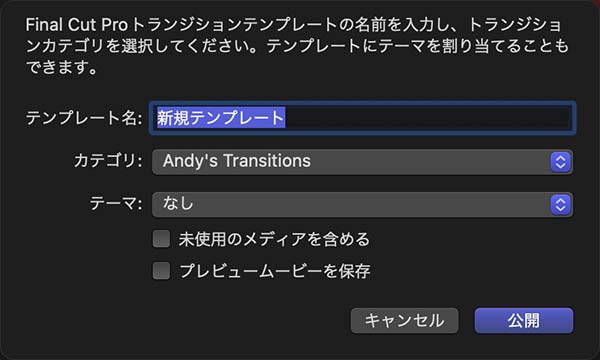This screenshot has width=600, height=360.
Task: Click inside the テンプレート名 text field
Action: tap(362, 118)
